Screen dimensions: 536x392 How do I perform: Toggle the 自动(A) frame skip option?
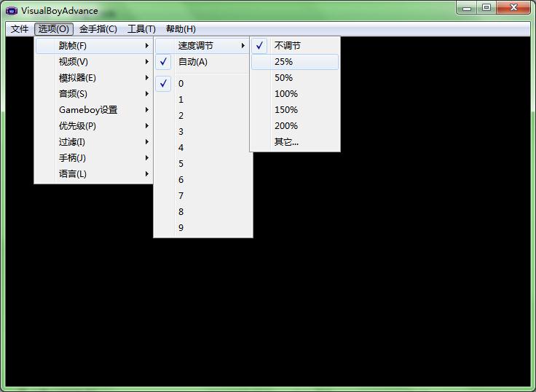203,62
